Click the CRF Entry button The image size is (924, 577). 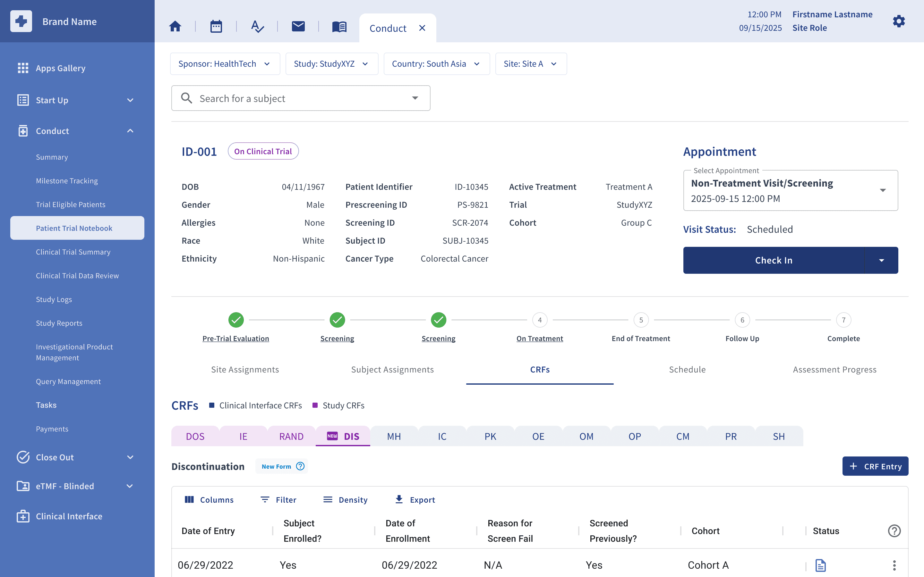click(x=875, y=466)
